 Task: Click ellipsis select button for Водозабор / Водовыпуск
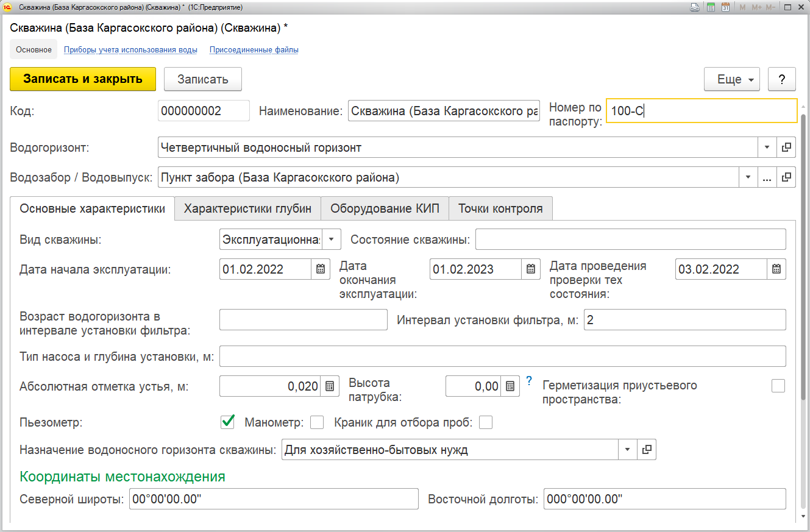[767, 177]
